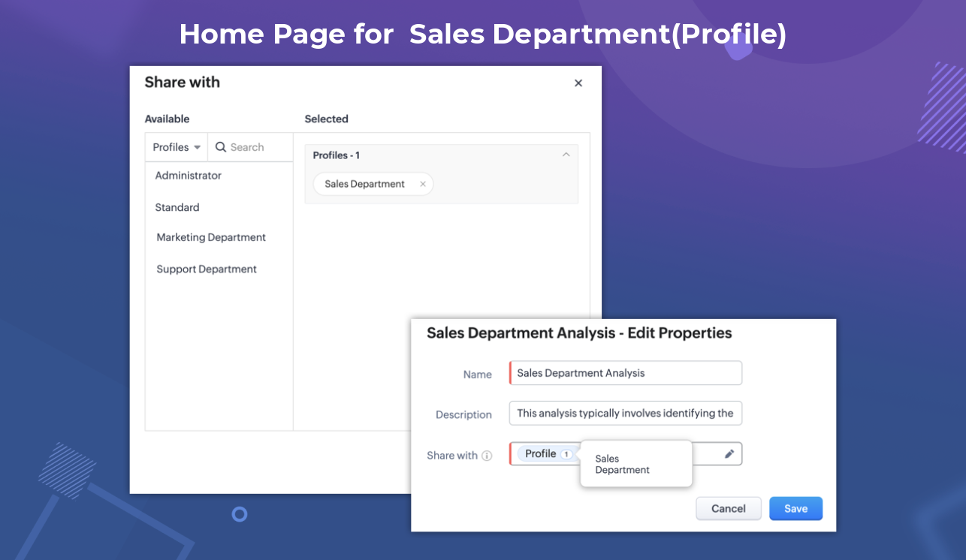Click the Sales Department selected chip
Image resolution: width=966 pixels, height=560 pixels.
click(364, 184)
